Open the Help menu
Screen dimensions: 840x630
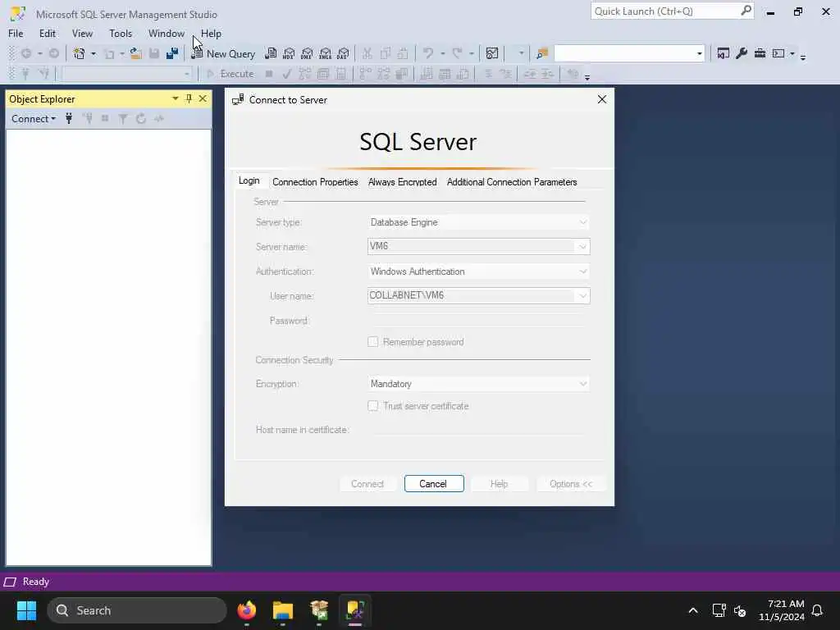[211, 33]
